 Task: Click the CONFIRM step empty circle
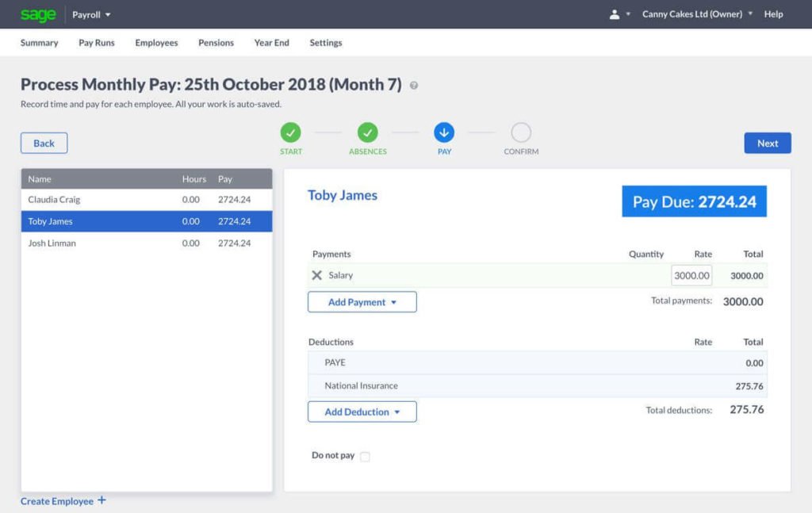click(x=521, y=132)
